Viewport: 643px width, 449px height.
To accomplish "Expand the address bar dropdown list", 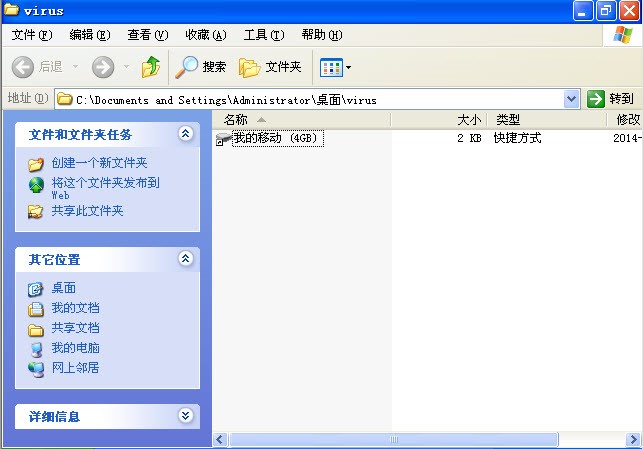I will (x=571, y=99).
